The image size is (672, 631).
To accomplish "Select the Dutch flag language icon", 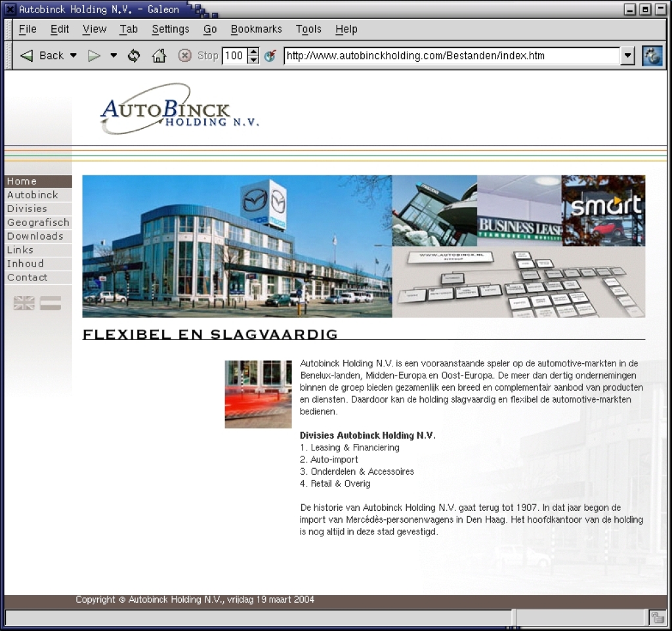I will 49,303.
